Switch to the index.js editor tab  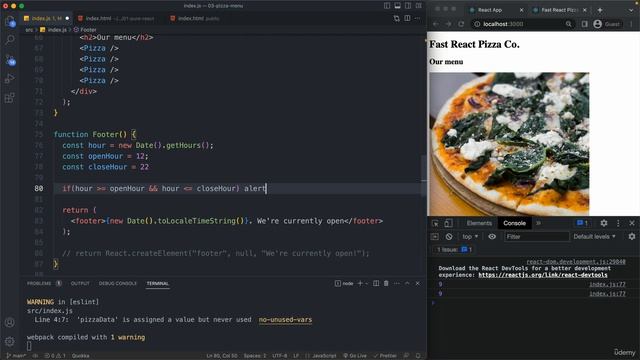(x=46, y=18)
